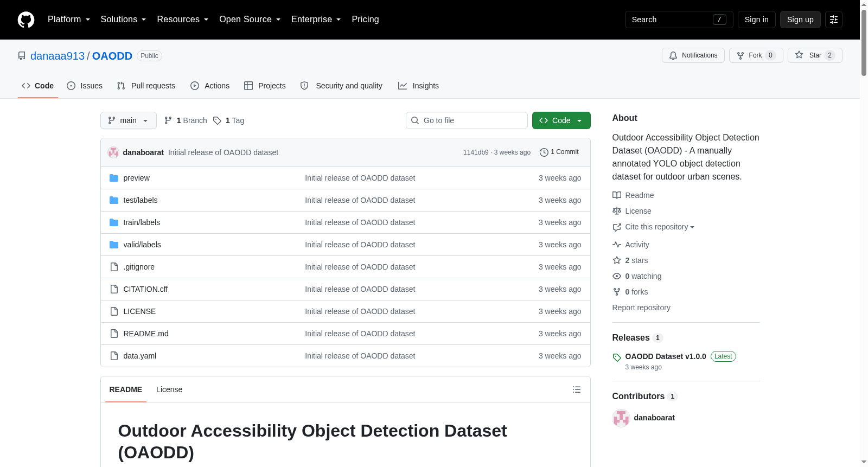
Task: Fork the OAODD repository
Action: pyautogui.click(x=756, y=55)
